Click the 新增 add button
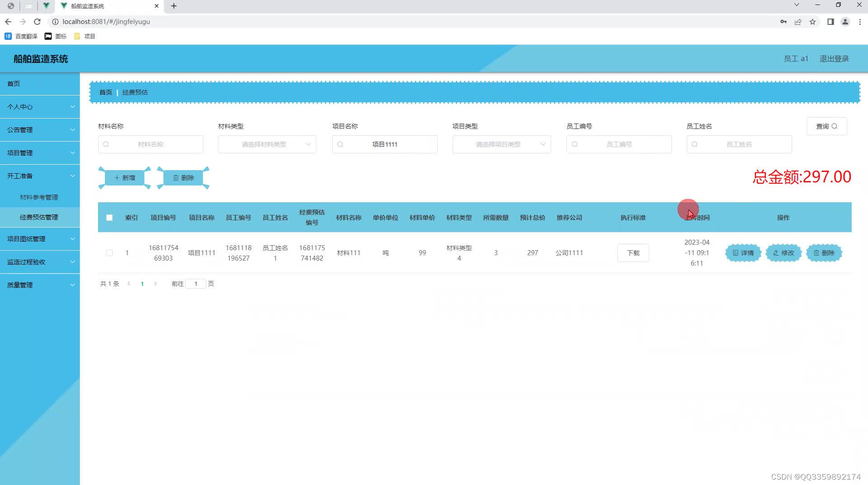This screenshot has height=485, width=868. 125,178
